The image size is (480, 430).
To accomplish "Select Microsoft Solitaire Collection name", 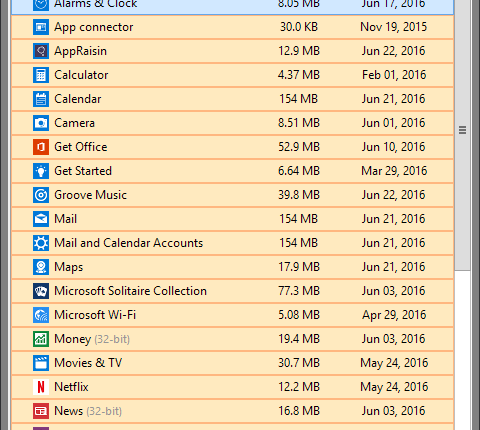I will [130, 291].
